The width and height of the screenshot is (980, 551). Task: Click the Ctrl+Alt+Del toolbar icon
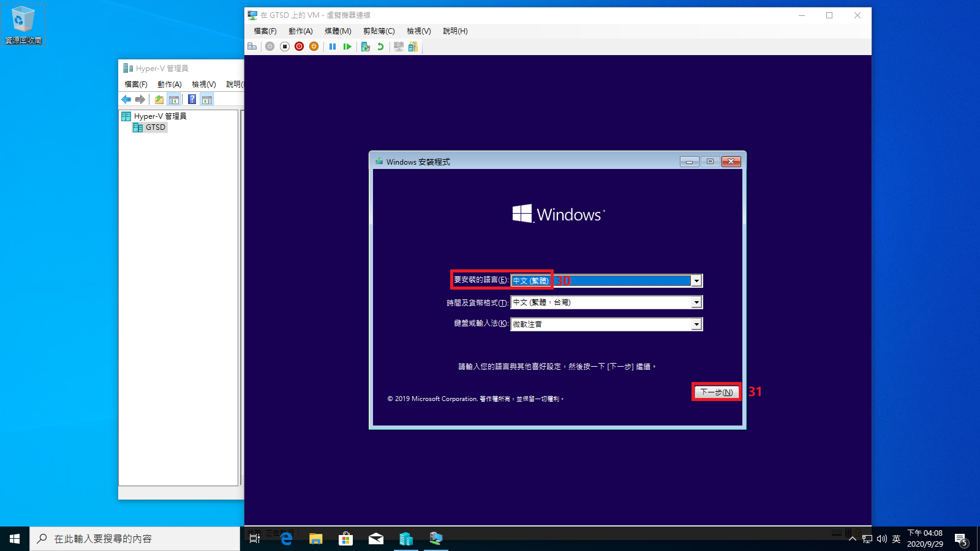[x=252, y=47]
